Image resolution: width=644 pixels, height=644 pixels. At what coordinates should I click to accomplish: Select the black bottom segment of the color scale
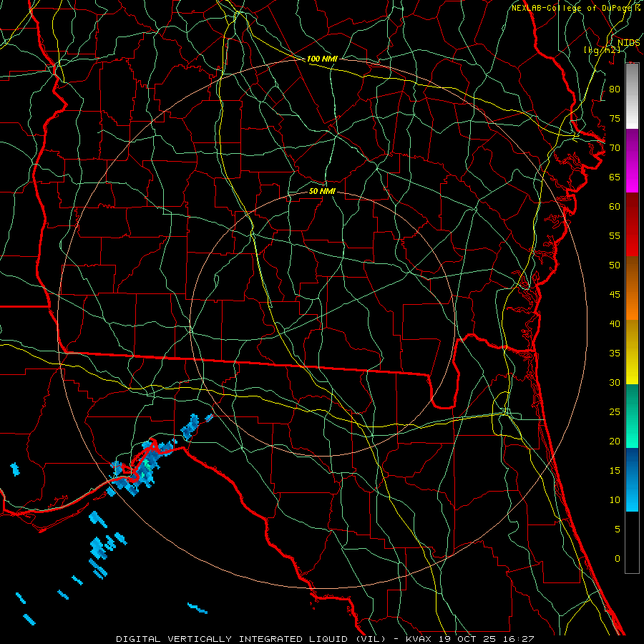pyautogui.click(x=632, y=542)
